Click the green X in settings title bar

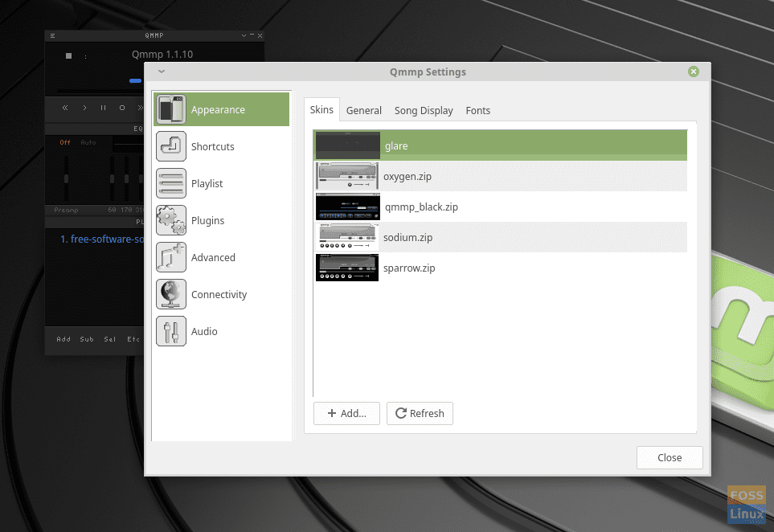(694, 72)
